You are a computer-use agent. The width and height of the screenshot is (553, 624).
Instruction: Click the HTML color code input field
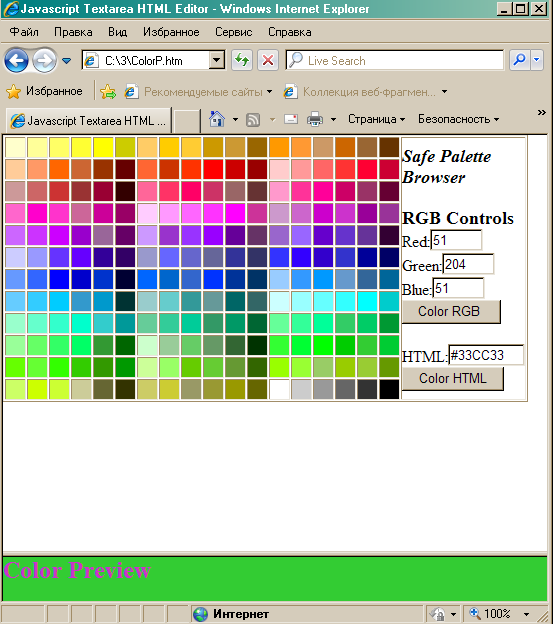pos(486,355)
